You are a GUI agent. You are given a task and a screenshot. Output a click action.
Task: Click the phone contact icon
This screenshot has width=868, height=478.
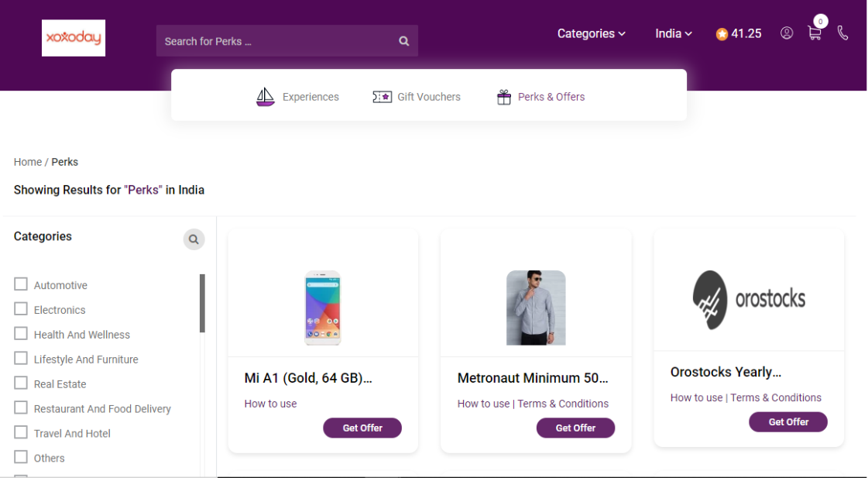[842, 33]
